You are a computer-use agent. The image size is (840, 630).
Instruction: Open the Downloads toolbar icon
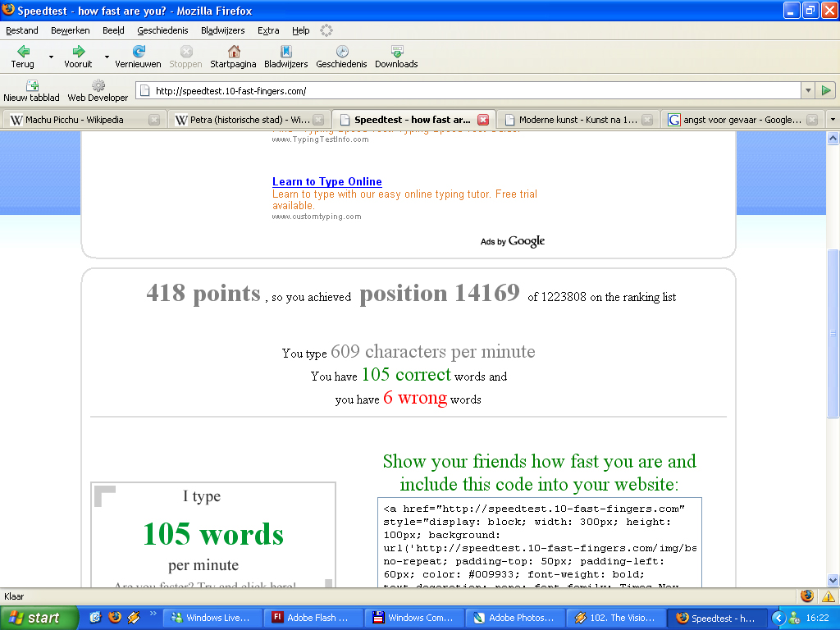click(x=396, y=52)
